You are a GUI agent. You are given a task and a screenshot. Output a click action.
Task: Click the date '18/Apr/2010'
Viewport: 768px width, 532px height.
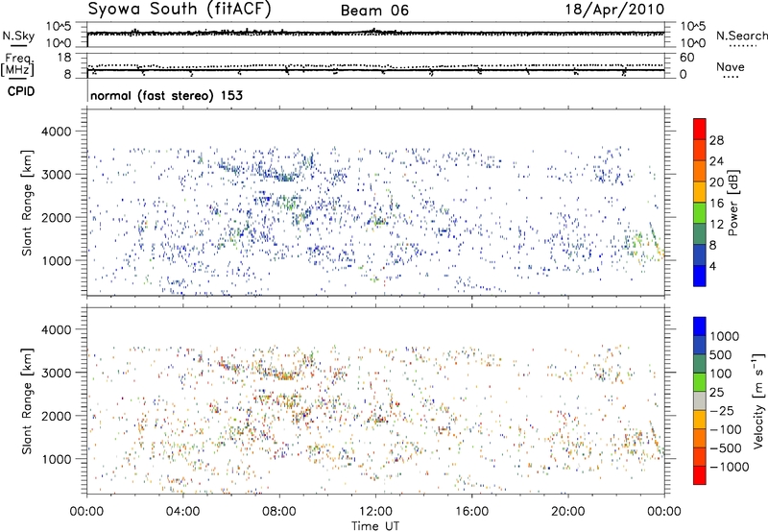click(614, 10)
